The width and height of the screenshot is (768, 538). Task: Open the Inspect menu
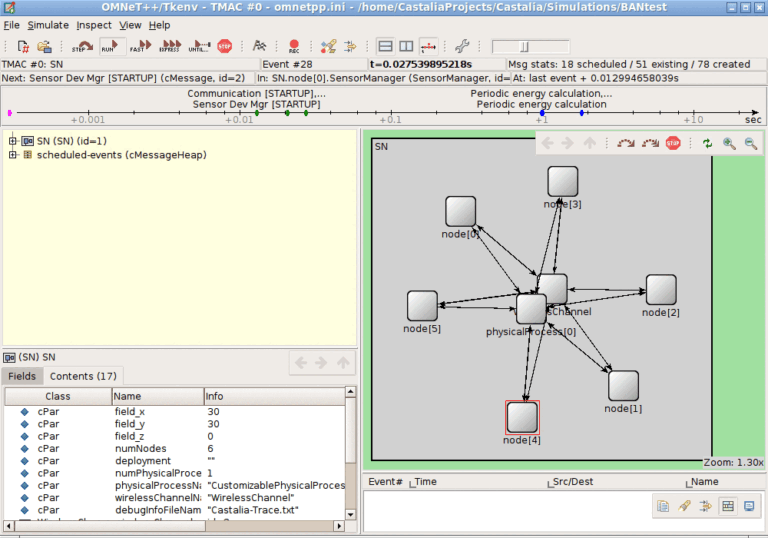coord(94,24)
